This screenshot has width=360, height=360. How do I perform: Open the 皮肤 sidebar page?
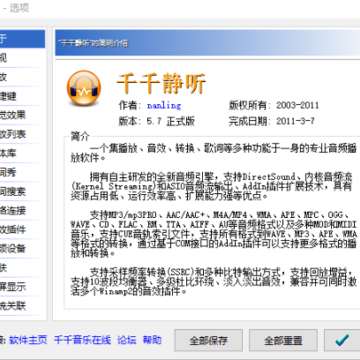[22, 268]
